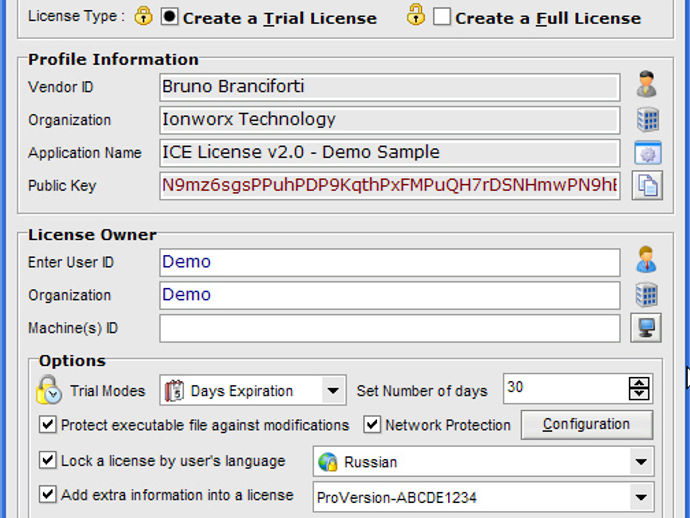Image resolution: width=690 pixels, height=518 pixels.
Task: Toggle Add extra information into a license
Action: click(48, 494)
